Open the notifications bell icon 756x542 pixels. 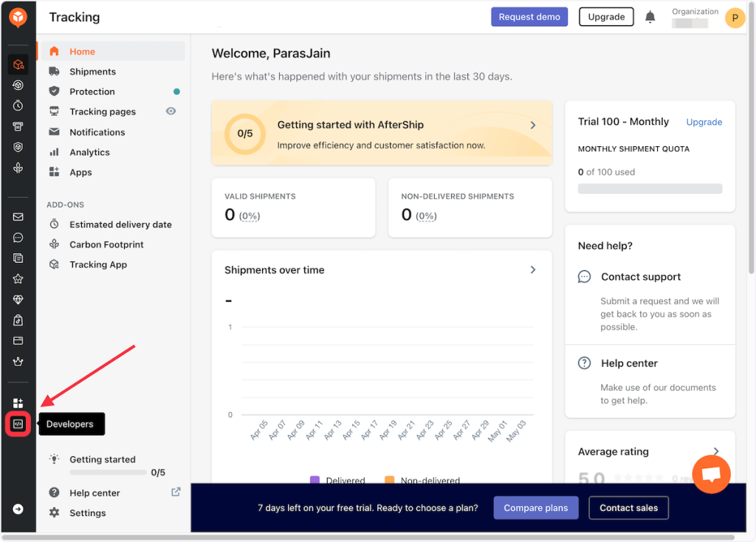pos(650,17)
